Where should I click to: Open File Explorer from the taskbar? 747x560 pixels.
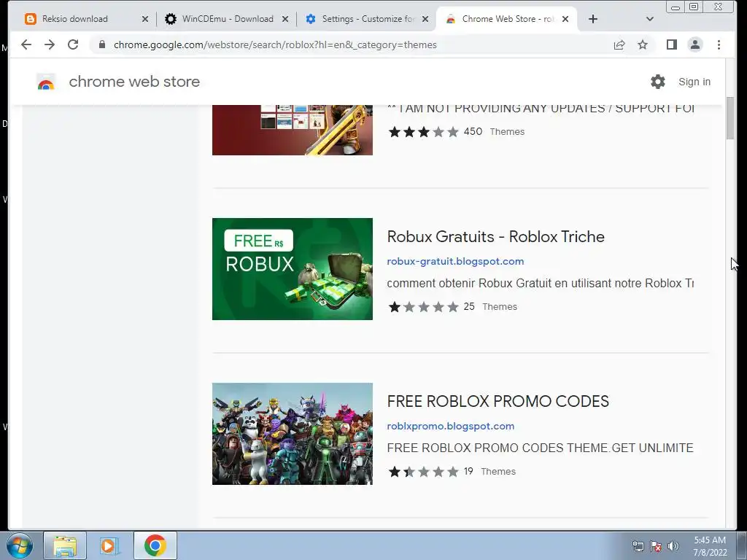(65, 545)
